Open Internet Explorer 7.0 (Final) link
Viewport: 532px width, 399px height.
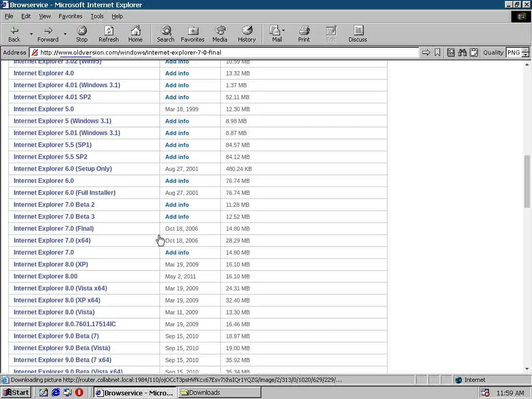[54, 229]
